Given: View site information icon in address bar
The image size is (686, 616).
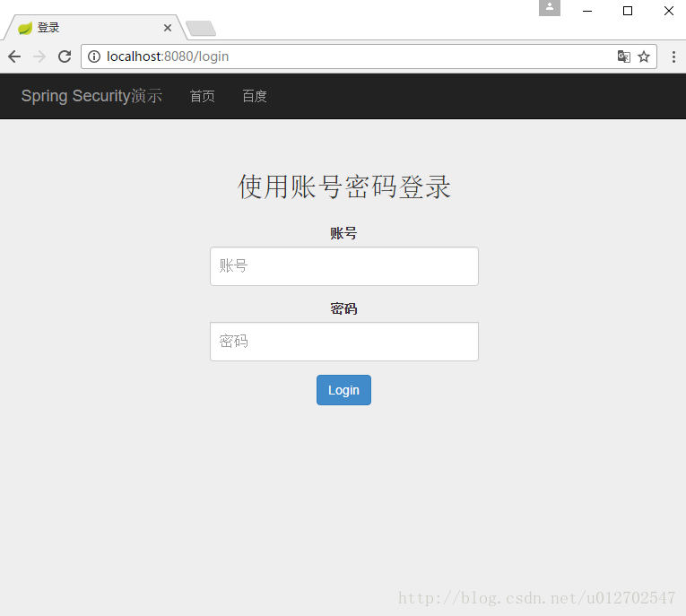Looking at the screenshot, I should (x=94, y=56).
